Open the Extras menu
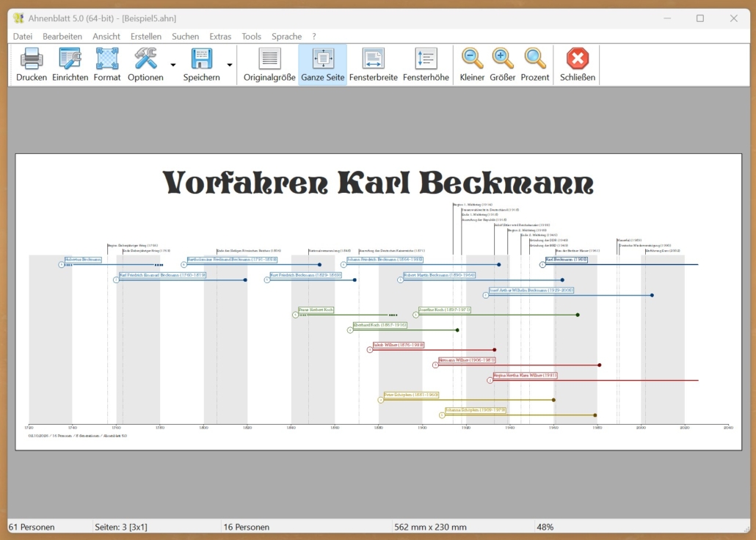 pos(220,36)
